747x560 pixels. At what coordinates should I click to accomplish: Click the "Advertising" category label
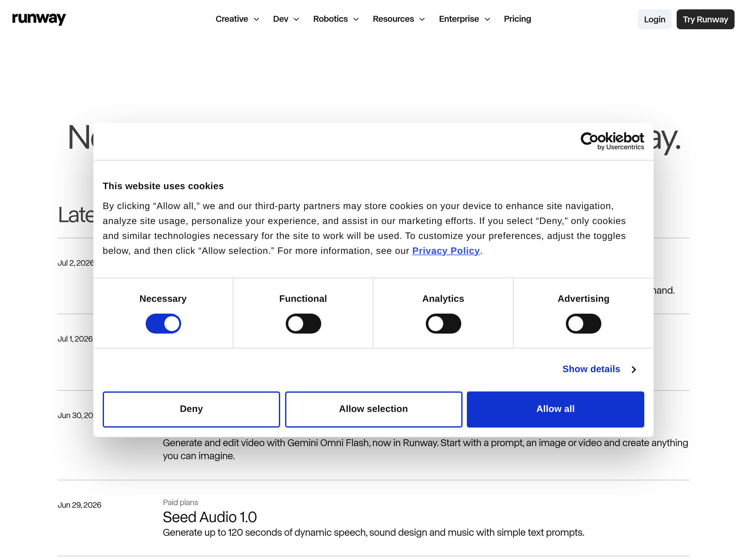point(583,299)
